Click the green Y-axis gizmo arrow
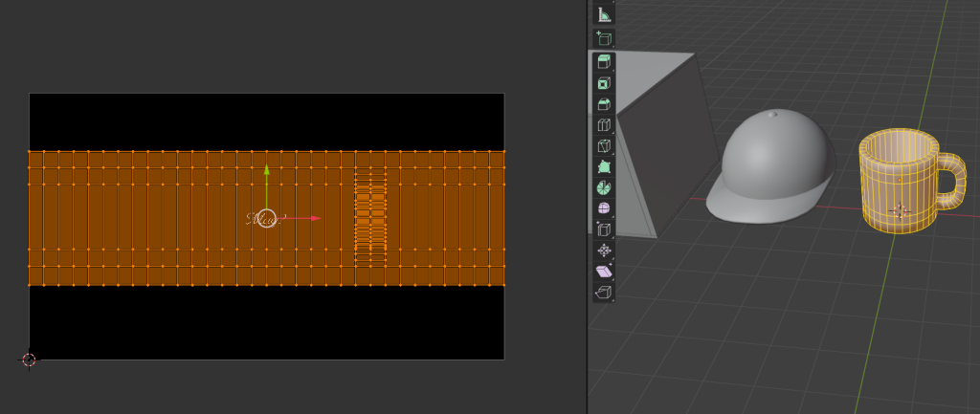The width and height of the screenshot is (980, 414). point(266,173)
